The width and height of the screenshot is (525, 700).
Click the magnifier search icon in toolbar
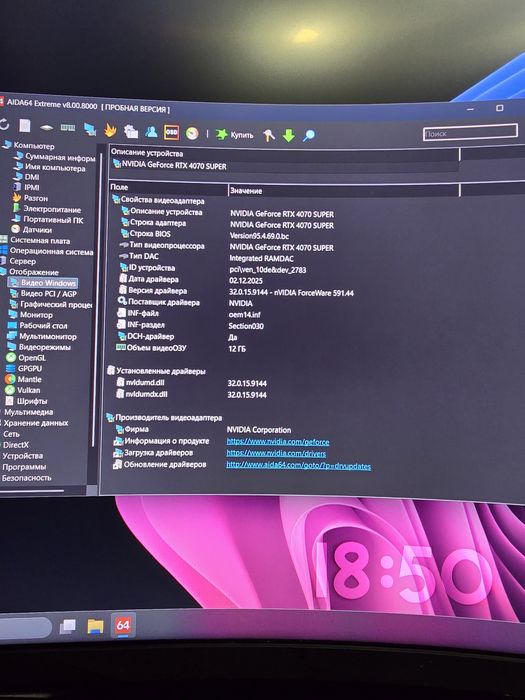pyautogui.click(x=308, y=136)
